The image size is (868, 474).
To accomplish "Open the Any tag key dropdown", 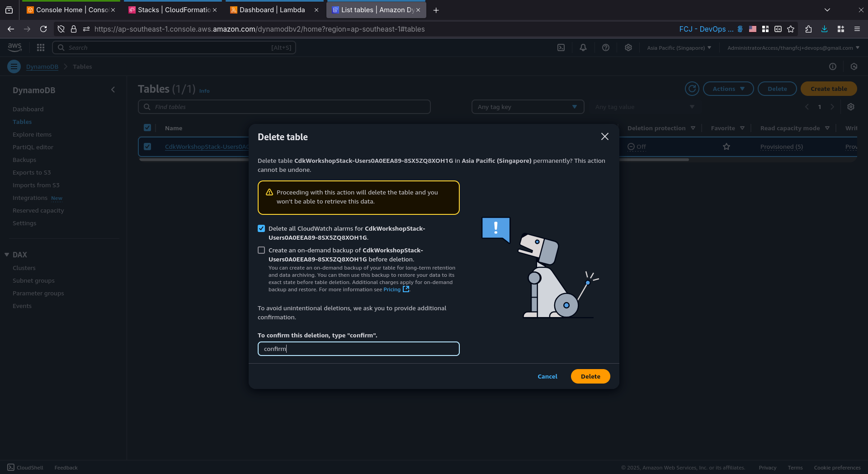I will [528, 107].
